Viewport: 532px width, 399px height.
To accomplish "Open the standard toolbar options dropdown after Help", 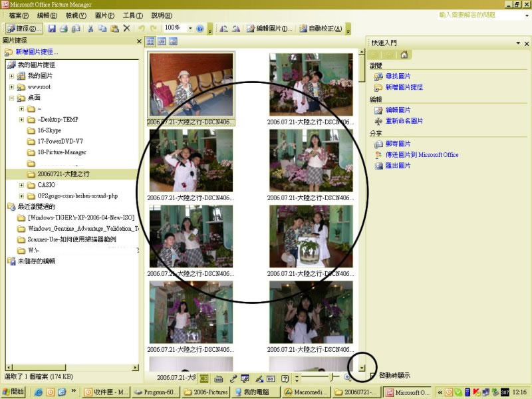I will (210, 29).
